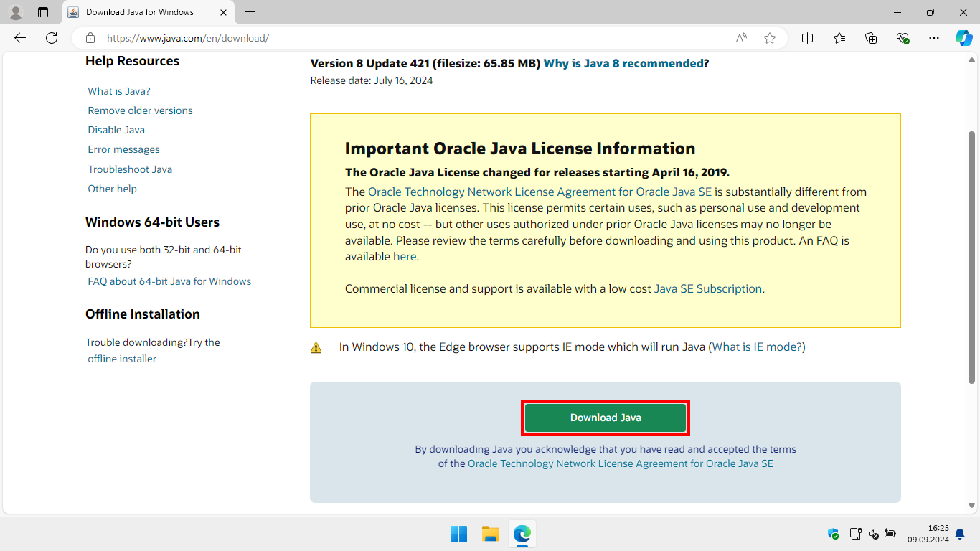Open Windows Security tray icon
The image size is (980, 551).
(833, 534)
